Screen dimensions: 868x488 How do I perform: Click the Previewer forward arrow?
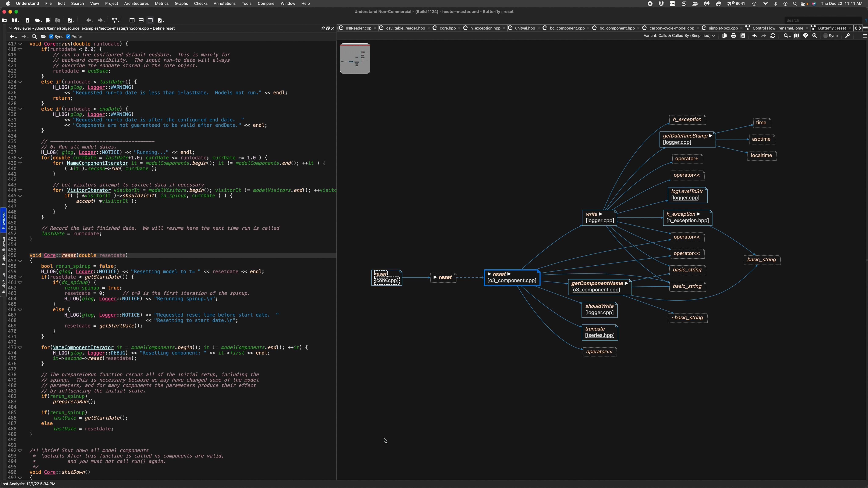coord(24,36)
